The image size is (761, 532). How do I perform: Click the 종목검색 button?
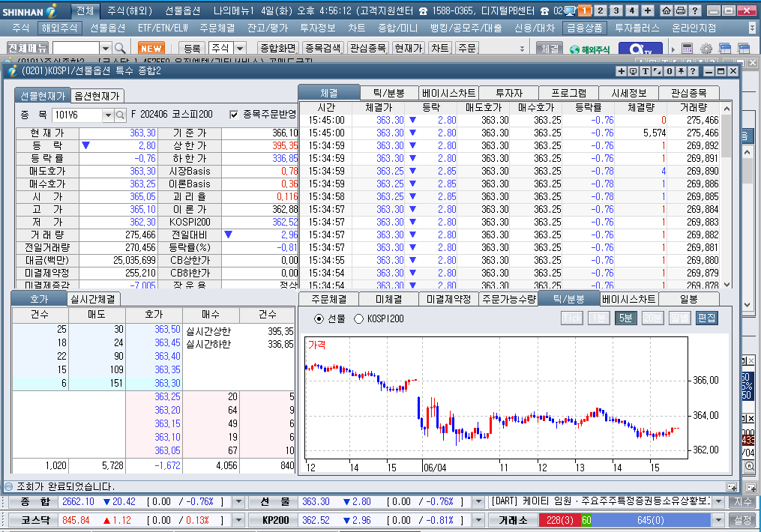click(x=323, y=49)
